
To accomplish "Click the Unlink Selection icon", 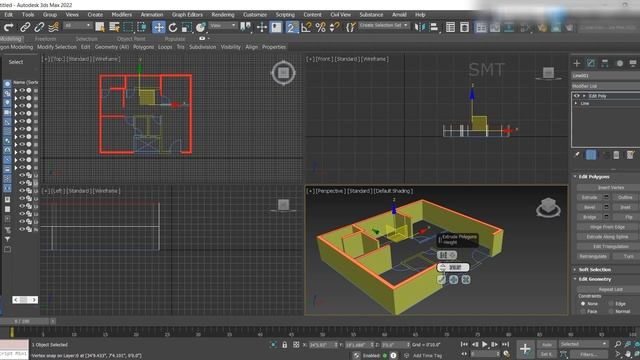I will coord(39,27).
